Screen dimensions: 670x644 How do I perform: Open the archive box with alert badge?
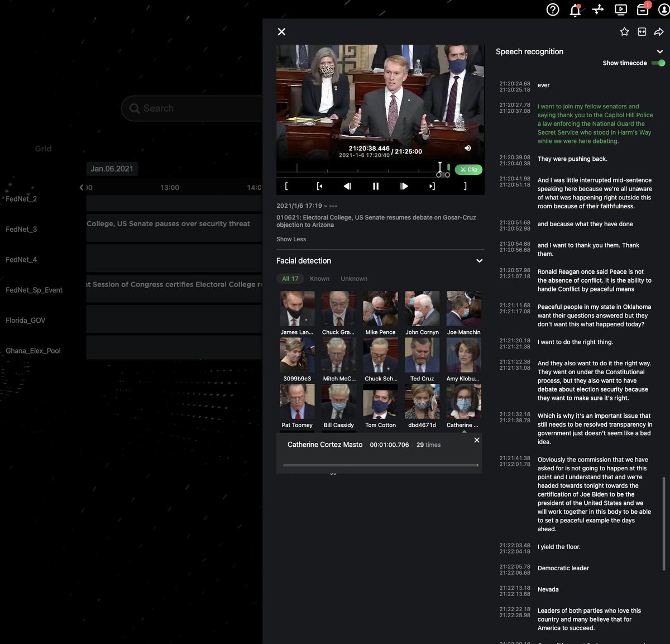pos(642,9)
